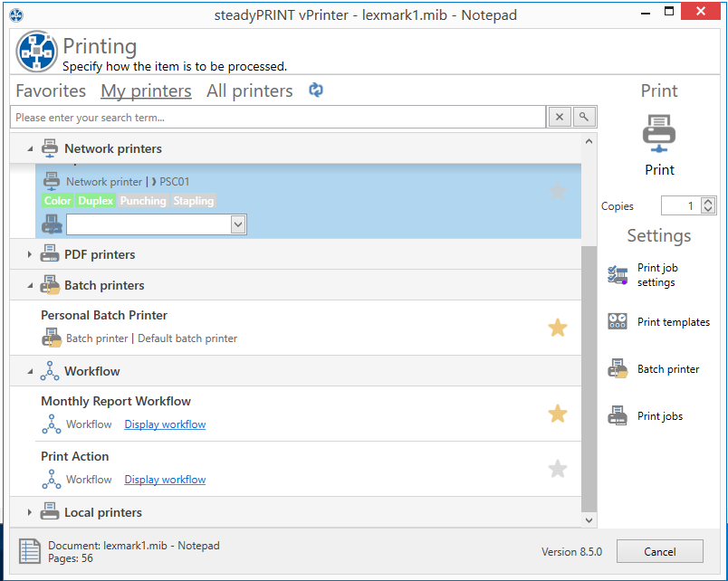
Task: Click the printer list scrollbar up arrow
Action: (x=589, y=141)
